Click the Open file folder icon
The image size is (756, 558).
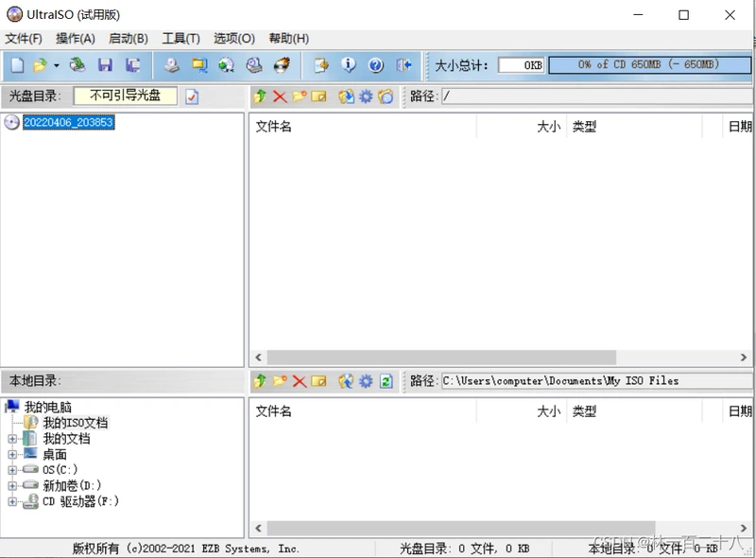40,64
